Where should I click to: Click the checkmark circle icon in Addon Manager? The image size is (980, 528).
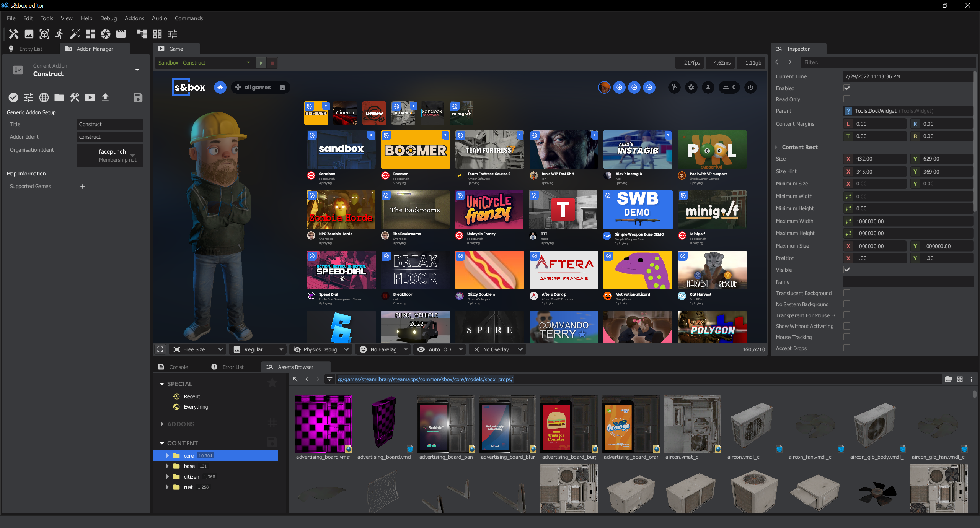coord(13,97)
